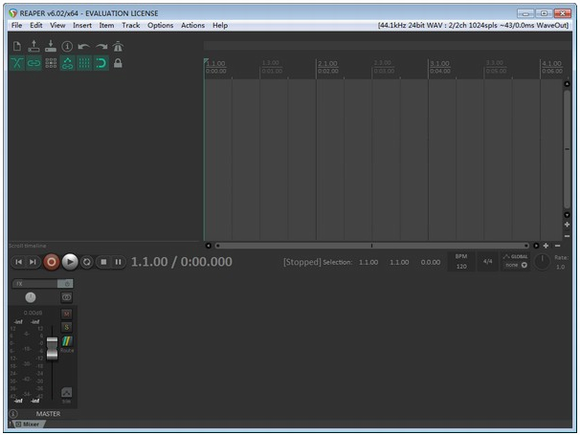The image size is (580, 435).
Task: Click the BPM 120 tempo field
Action: click(x=461, y=262)
